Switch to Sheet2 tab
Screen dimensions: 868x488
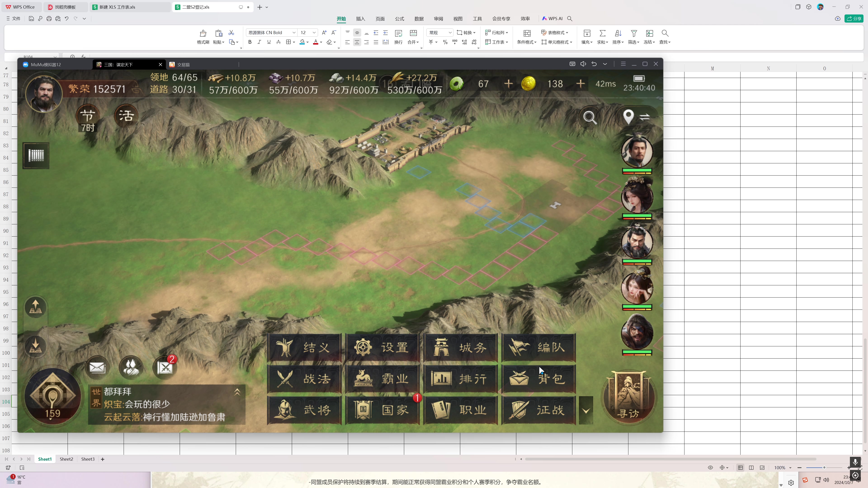click(66, 459)
